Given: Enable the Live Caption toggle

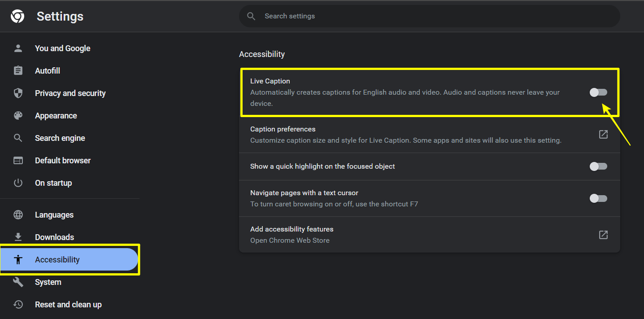Looking at the screenshot, I should (598, 92).
